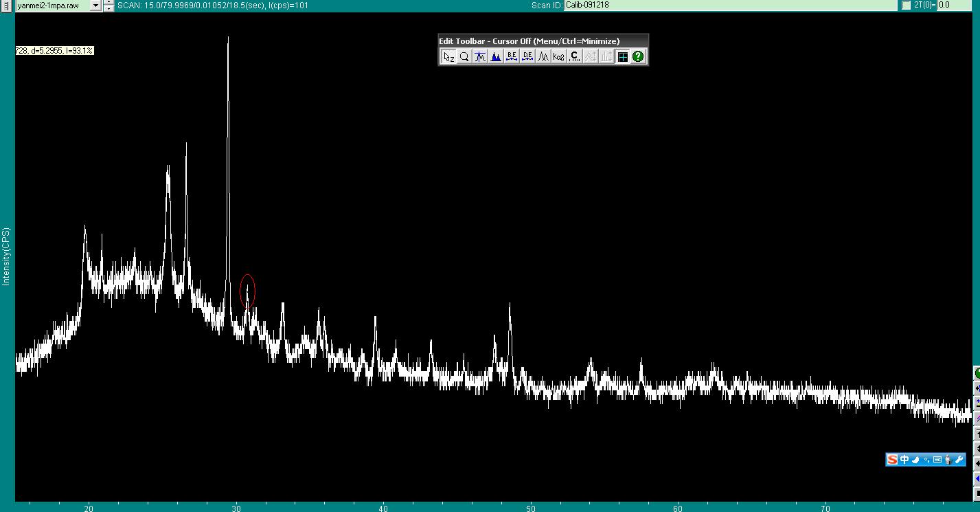This screenshot has width=980, height=512.
Task: Toggle the IME moon half-width icon
Action: [915, 460]
